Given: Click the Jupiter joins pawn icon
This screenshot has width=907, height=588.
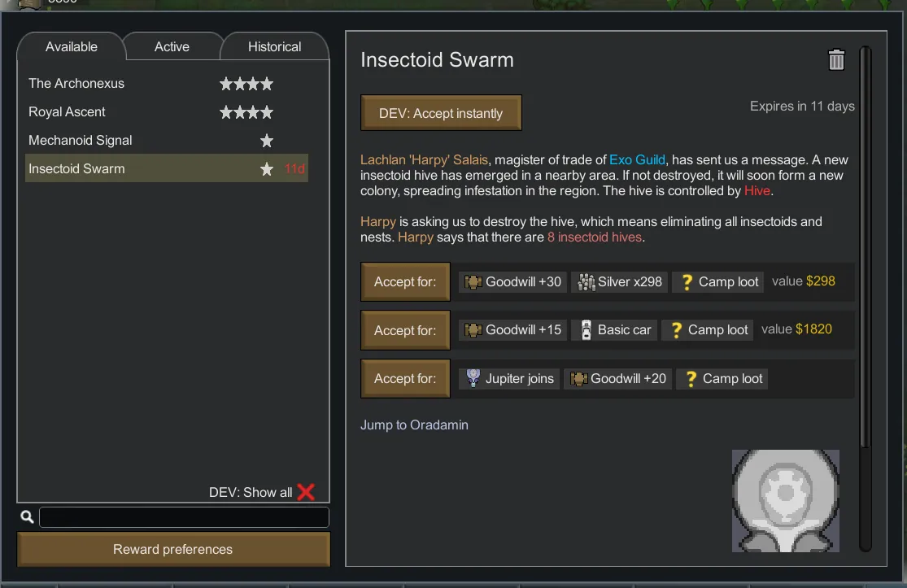Looking at the screenshot, I should point(473,378).
